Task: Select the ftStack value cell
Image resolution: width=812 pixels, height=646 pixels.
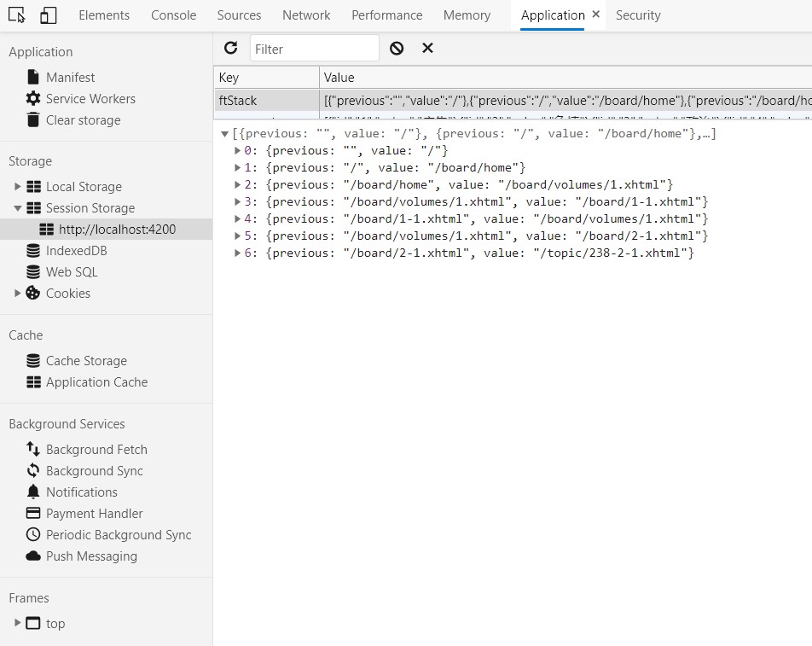Action: point(565,100)
